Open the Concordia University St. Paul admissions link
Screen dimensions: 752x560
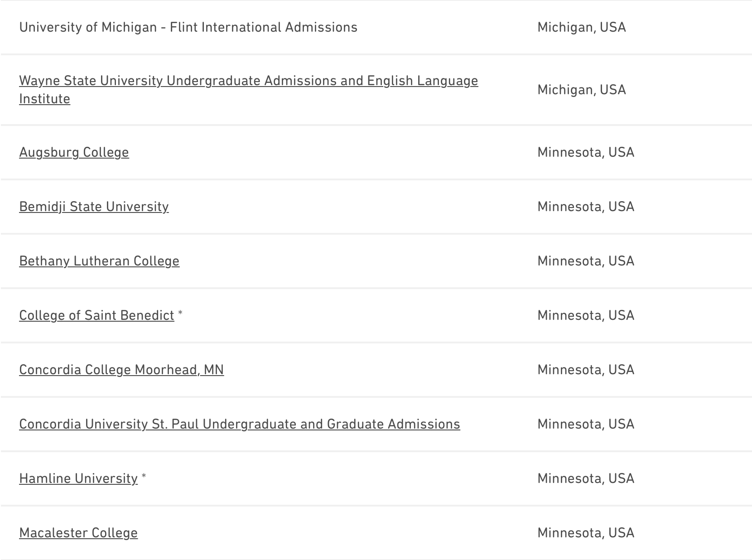(239, 425)
